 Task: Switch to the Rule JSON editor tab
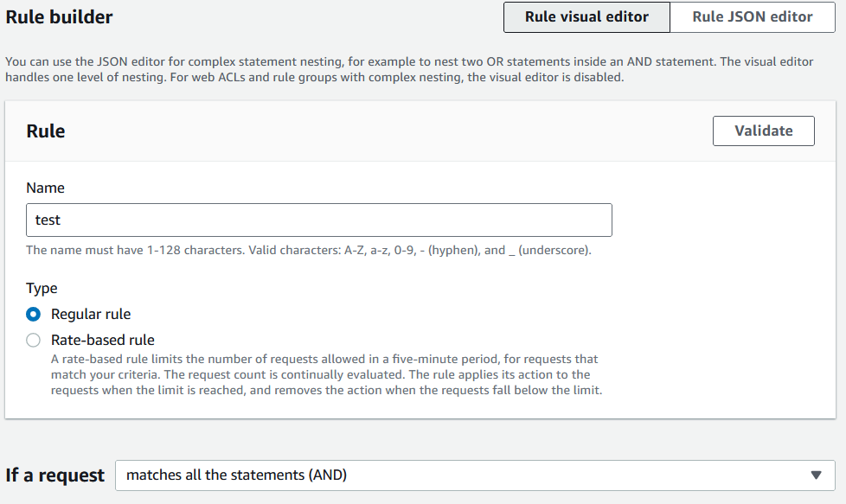[752, 17]
